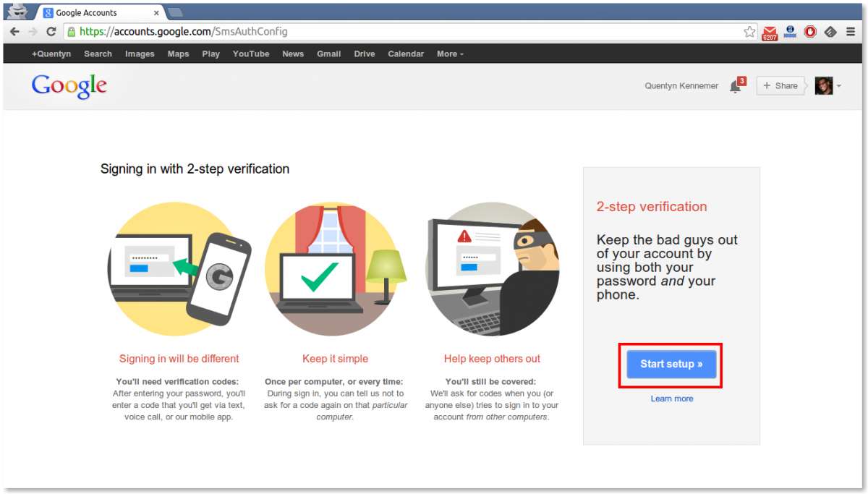Open the account menu arrow beside the profile photo
This screenshot has width=868, height=494.
[x=839, y=86]
